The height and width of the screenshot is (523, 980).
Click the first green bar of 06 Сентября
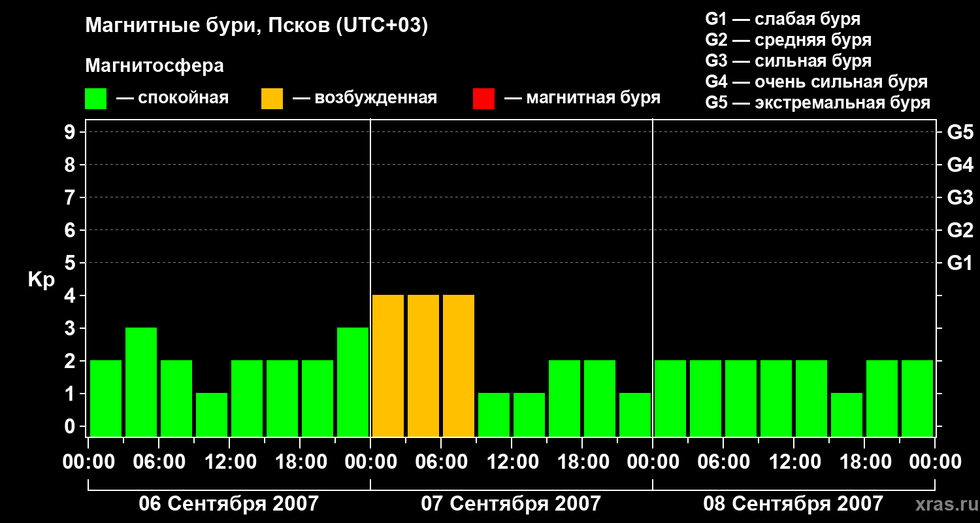[106, 399]
